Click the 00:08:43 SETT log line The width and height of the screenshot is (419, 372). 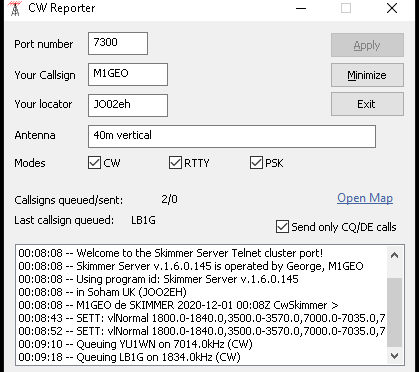click(202, 318)
